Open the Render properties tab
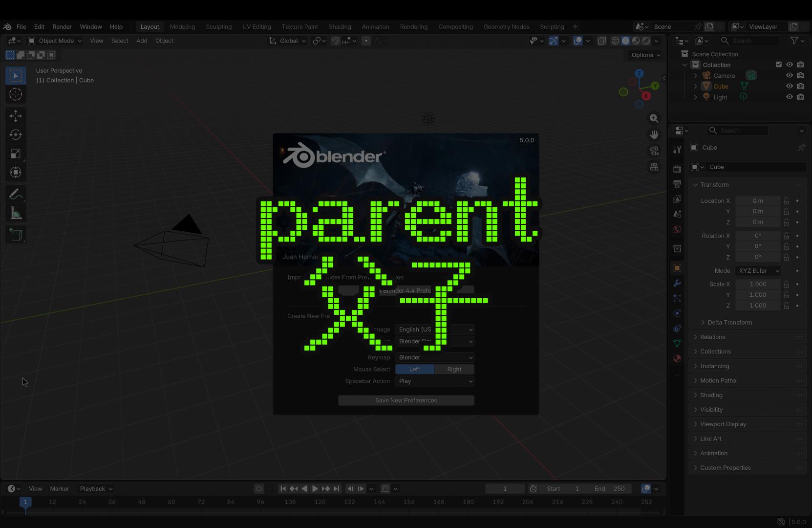This screenshot has height=528, width=812. point(677,169)
